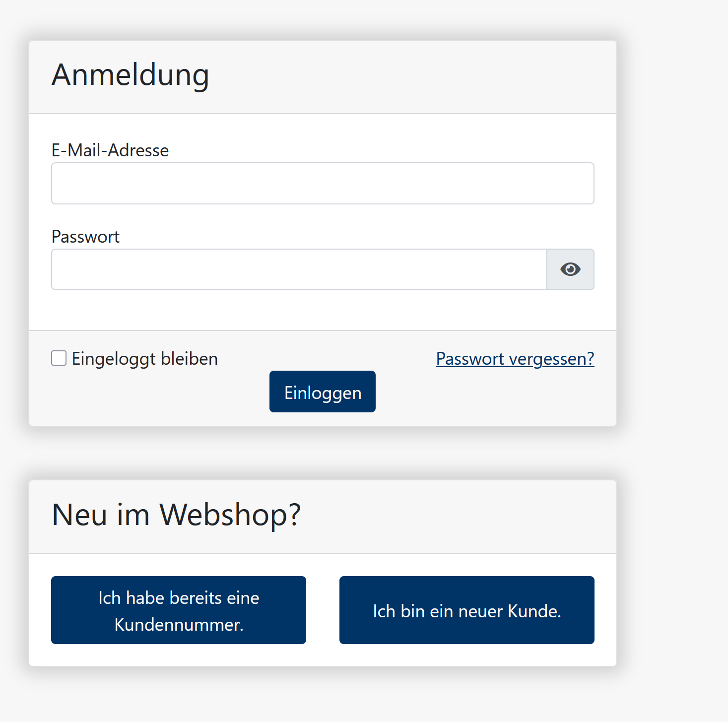Viewport: 728px width, 722px height.
Task: Follow the forgot password hyperlink
Action: coord(514,358)
